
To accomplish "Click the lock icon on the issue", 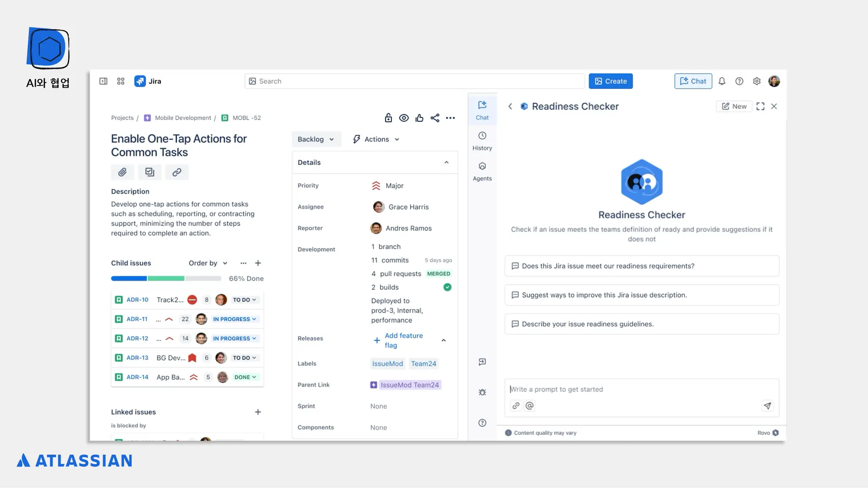I will [388, 118].
